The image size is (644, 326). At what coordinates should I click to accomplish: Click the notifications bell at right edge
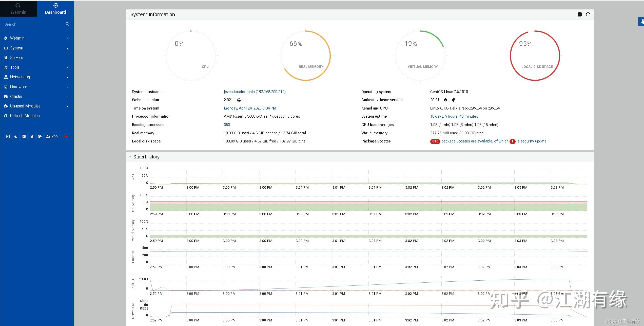[642, 22]
